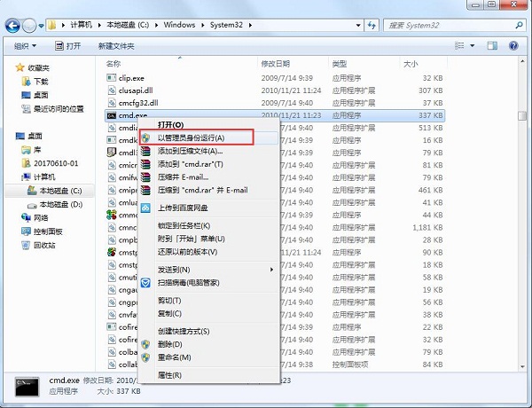Select folder 20170610-01 in navigation pane

pos(50,163)
